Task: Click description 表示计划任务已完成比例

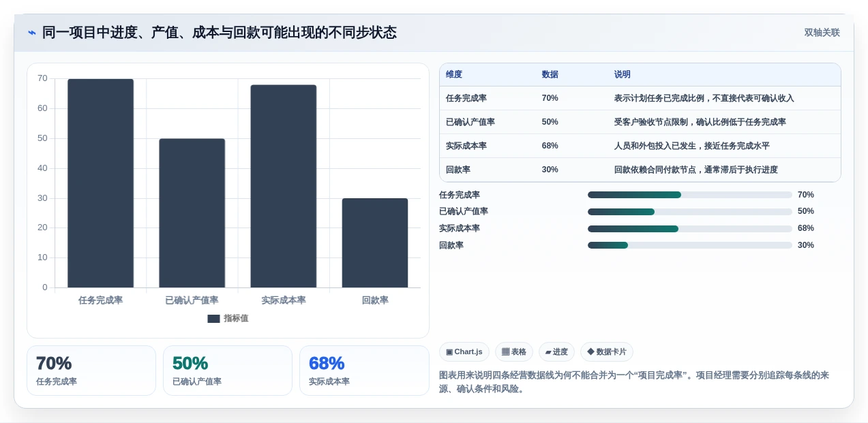Action: click(x=704, y=98)
